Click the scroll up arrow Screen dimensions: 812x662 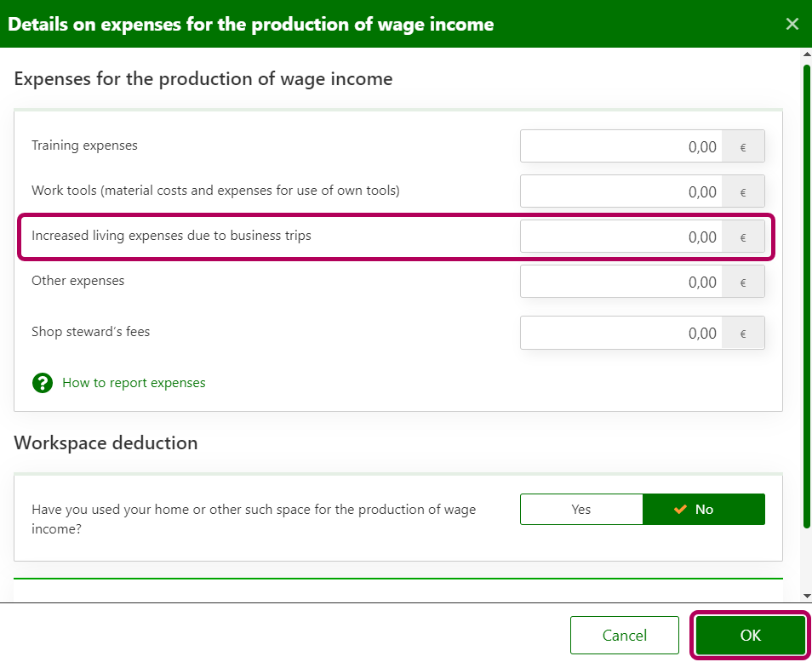[806, 54]
